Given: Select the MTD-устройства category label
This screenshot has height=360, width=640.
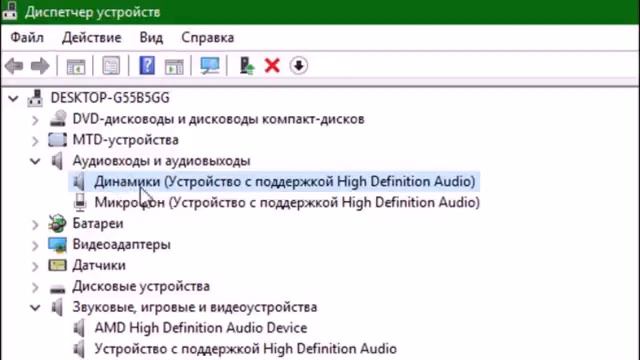Looking at the screenshot, I should [125, 140].
